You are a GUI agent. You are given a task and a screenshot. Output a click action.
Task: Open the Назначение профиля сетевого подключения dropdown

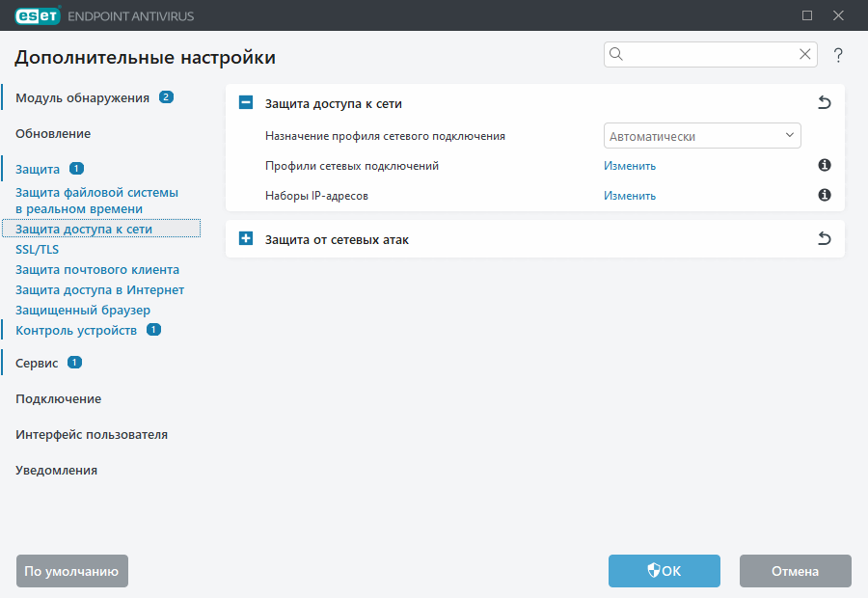[702, 135]
